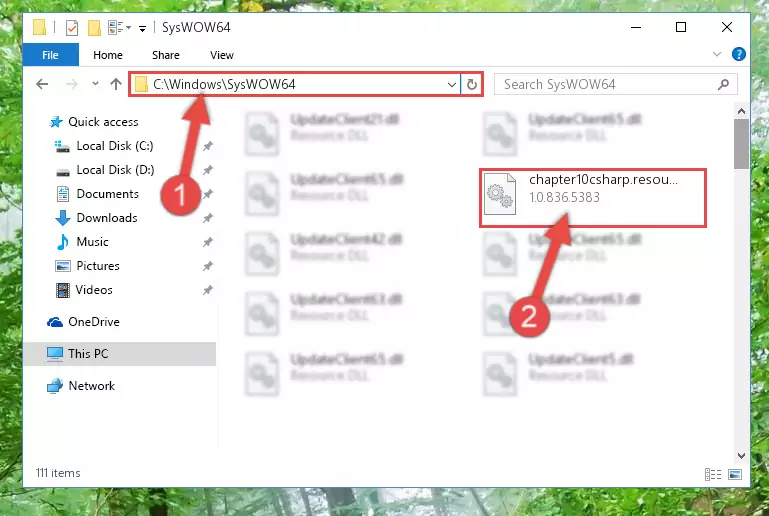The image size is (769, 516).
Task: Open the recent locations dropdown
Action: (95, 84)
